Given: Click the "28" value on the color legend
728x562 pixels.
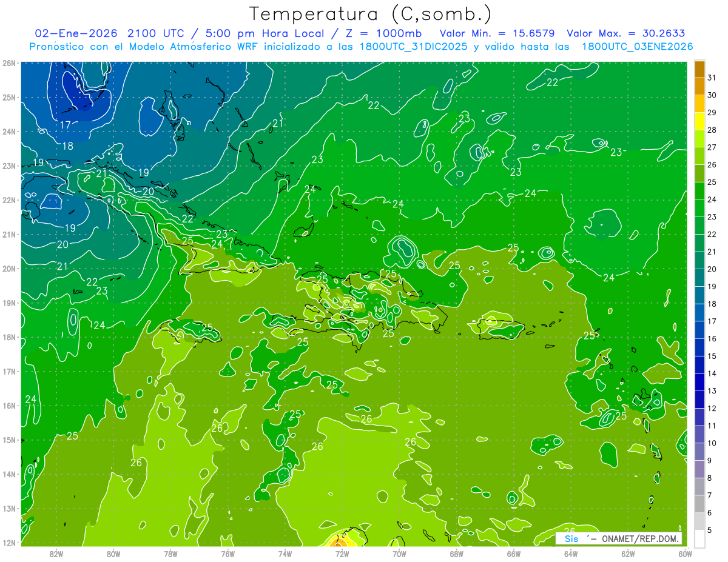Looking at the screenshot, I should point(712,130).
